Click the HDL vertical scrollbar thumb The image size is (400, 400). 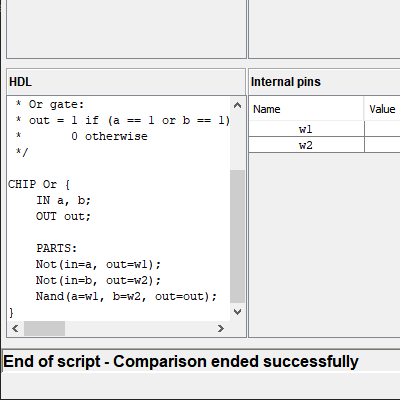click(237, 237)
